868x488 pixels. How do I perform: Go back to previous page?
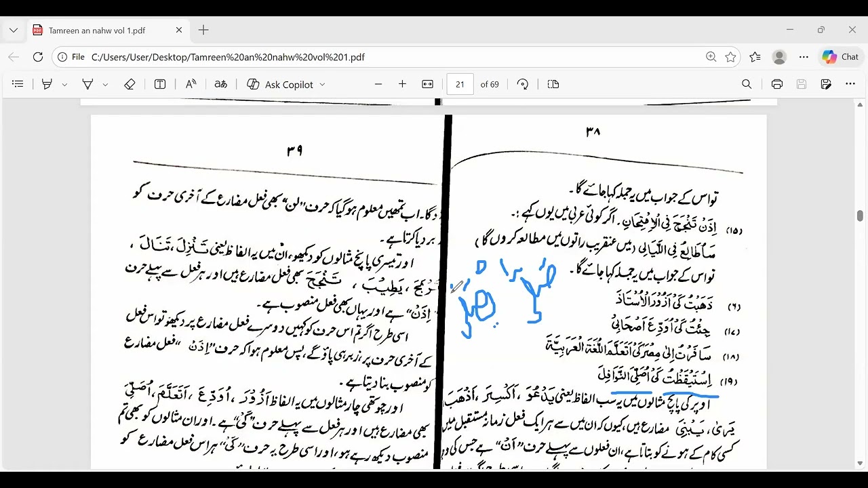pos(14,57)
